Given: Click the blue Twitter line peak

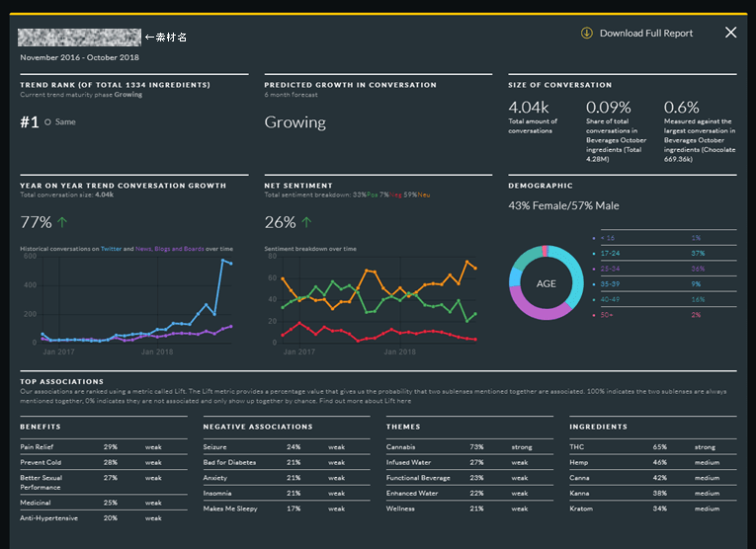Looking at the screenshot, I should 222,260.
